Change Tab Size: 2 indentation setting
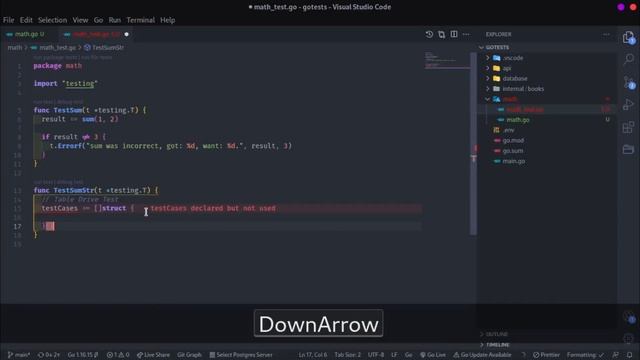 tap(347, 355)
